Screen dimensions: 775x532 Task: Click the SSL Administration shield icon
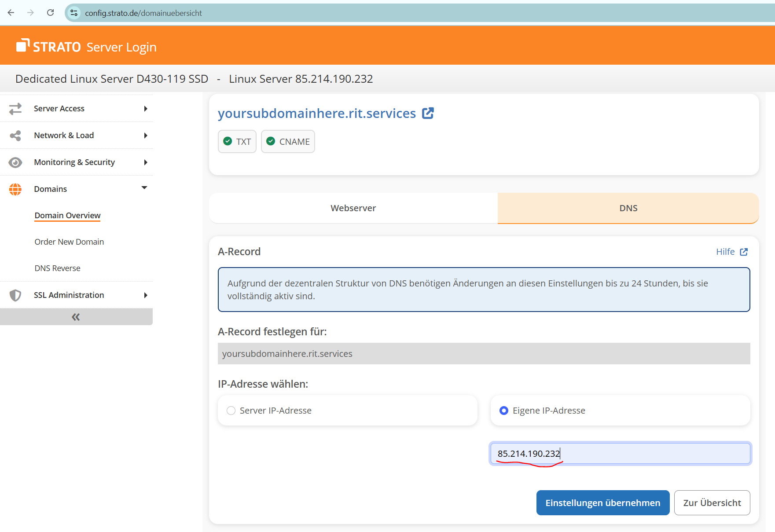pyautogui.click(x=15, y=295)
